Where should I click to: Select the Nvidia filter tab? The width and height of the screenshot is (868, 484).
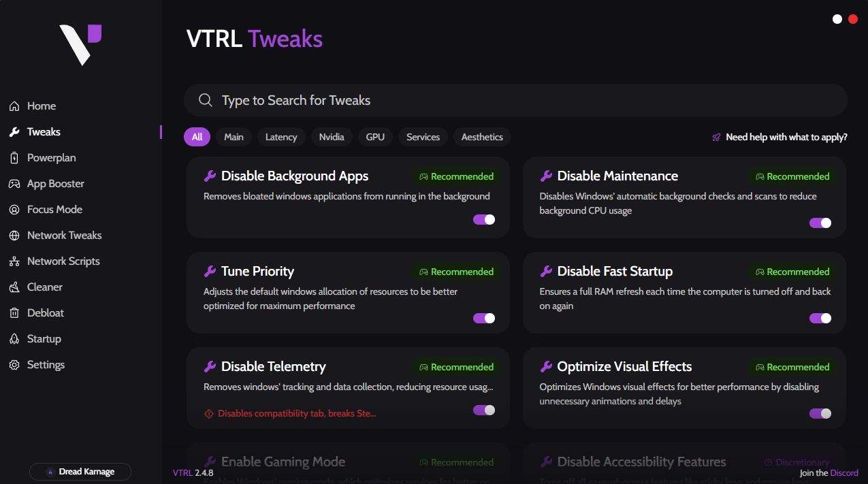332,137
